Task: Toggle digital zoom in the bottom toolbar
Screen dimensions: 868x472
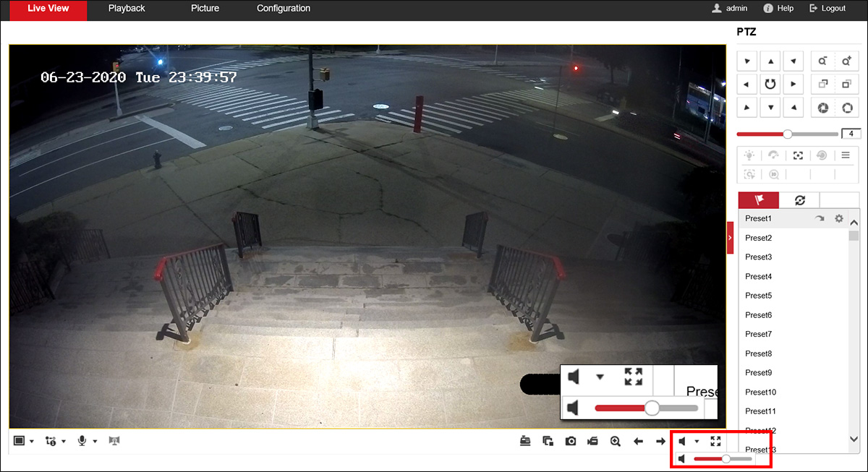Action: [616, 441]
